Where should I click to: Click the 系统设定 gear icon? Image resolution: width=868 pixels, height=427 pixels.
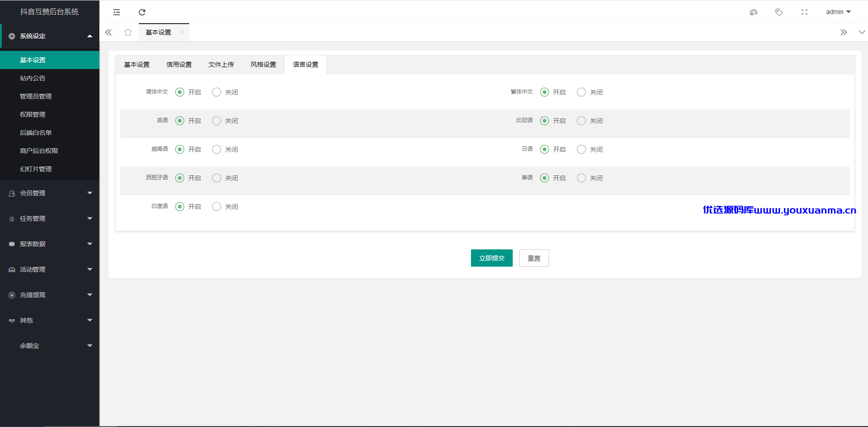click(12, 36)
